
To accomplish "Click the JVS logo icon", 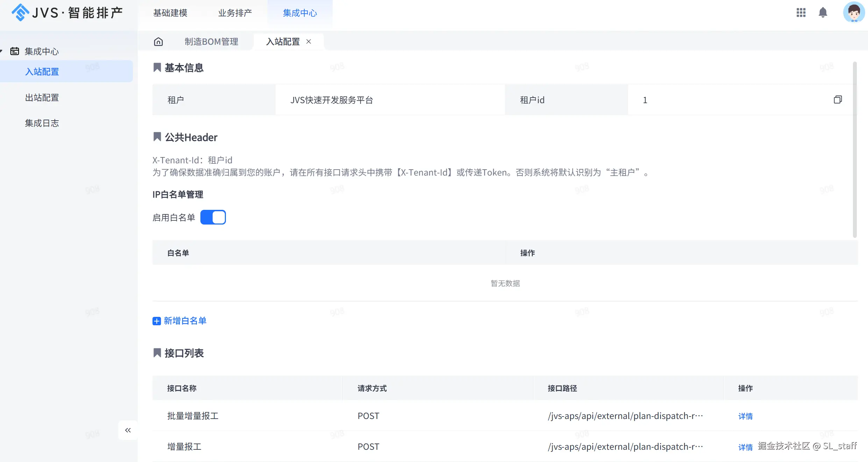I will 20,13.
